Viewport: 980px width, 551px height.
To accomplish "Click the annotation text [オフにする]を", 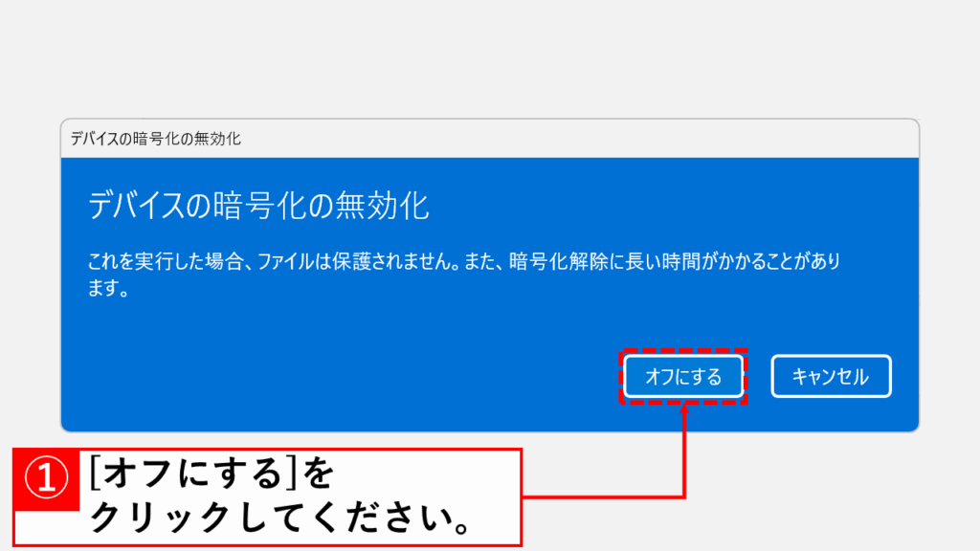I will point(212,473).
